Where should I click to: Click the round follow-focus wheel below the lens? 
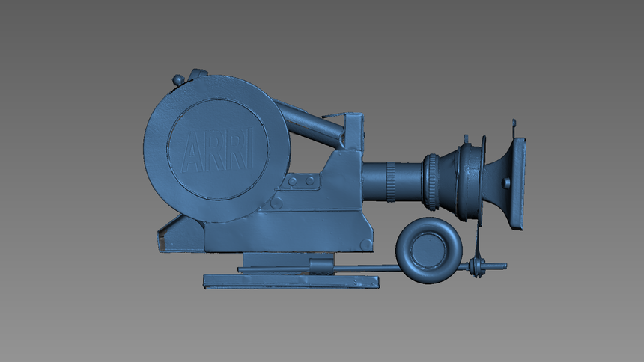(x=429, y=251)
